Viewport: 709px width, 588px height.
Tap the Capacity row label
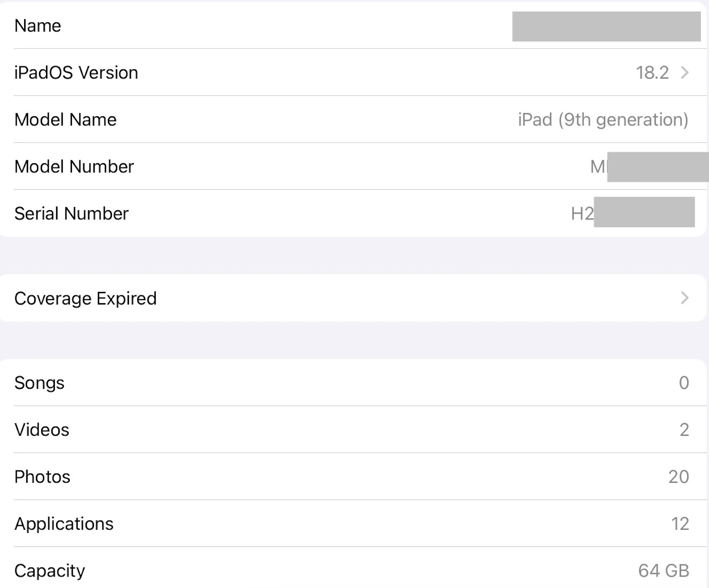pyautogui.click(x=50, y=570)
